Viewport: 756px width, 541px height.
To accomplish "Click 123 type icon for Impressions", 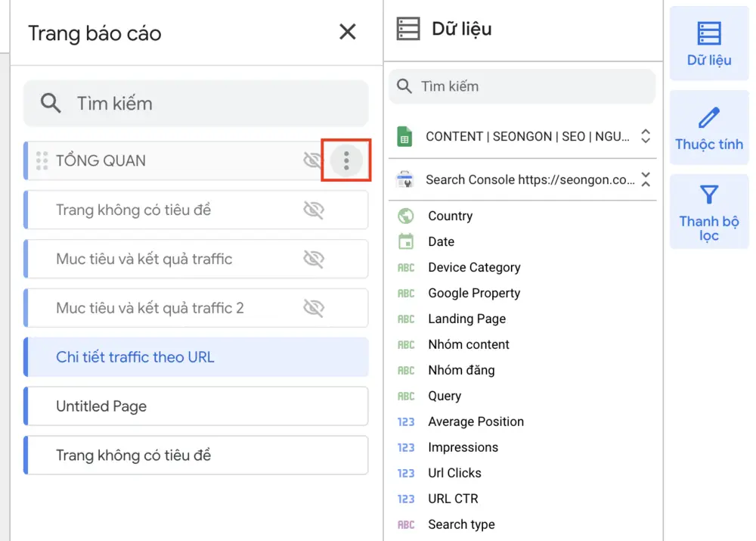I will point(406,447).
